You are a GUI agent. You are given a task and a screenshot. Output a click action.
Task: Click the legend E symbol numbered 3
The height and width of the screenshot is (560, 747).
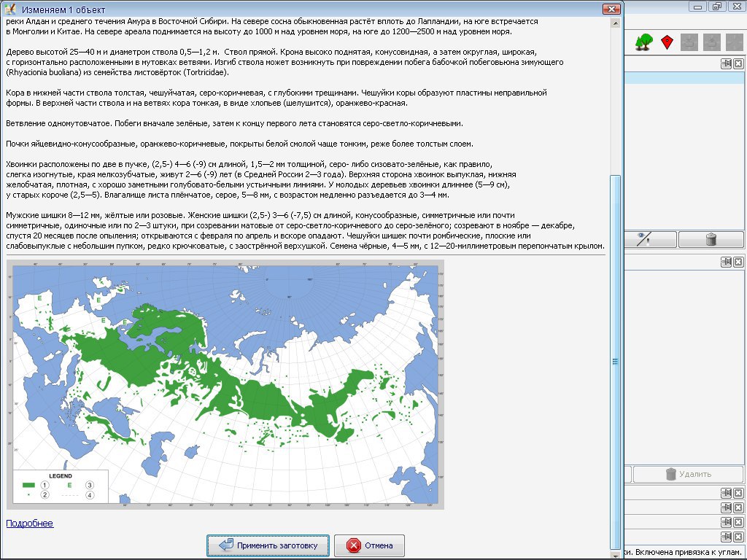tap(69, 485)
